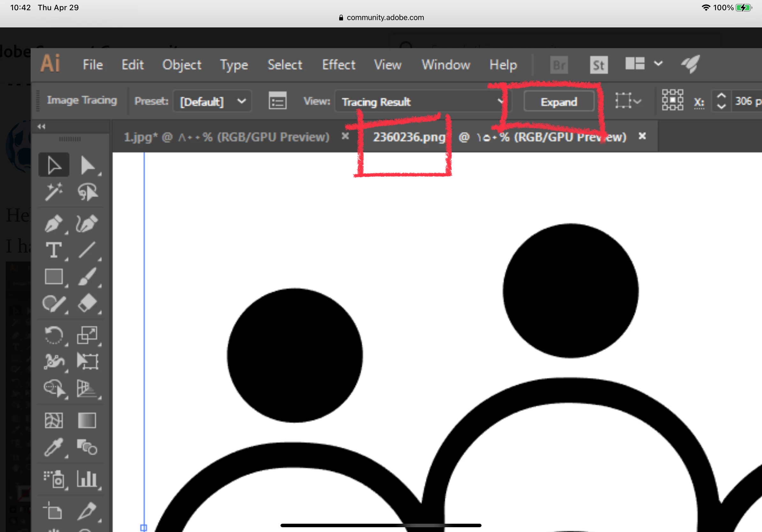Click the Rotate tool
Screen dimensions: 762x532
54,335
